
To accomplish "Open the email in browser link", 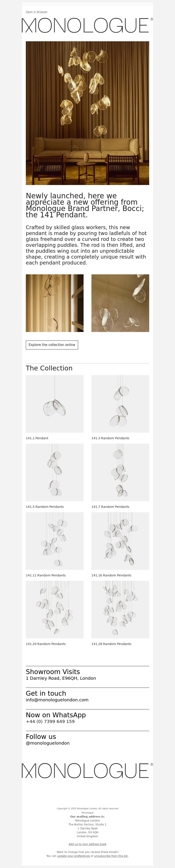I will 36,12.
